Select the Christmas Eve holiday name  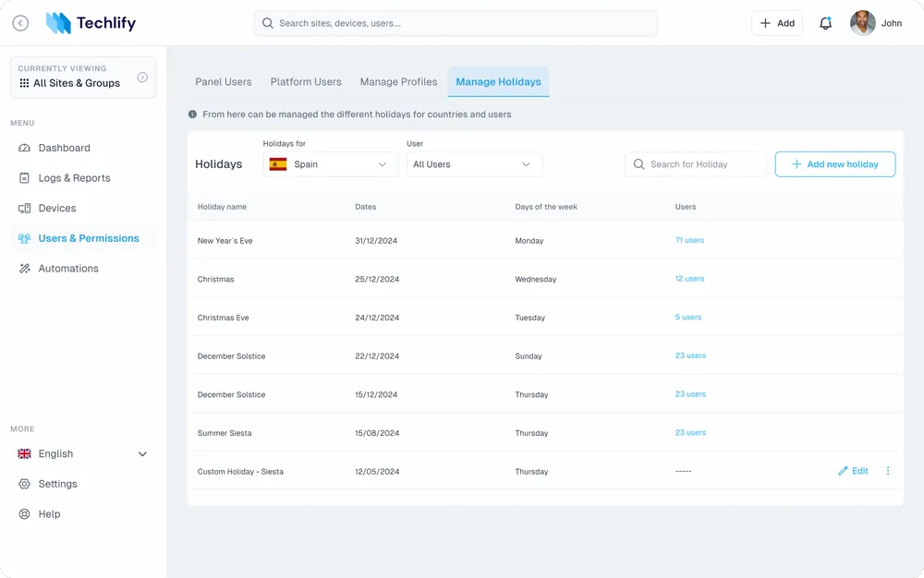click(224, 318)
